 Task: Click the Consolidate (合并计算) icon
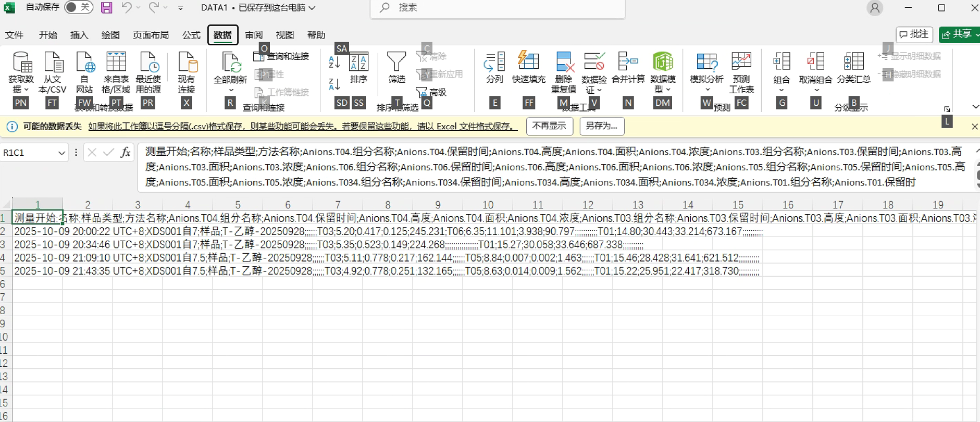[x=628, y=63]
